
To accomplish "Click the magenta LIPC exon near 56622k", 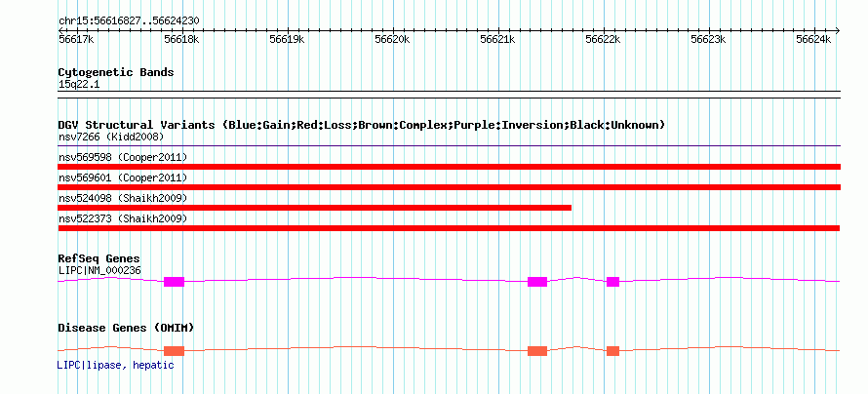I will coord(612,282).
